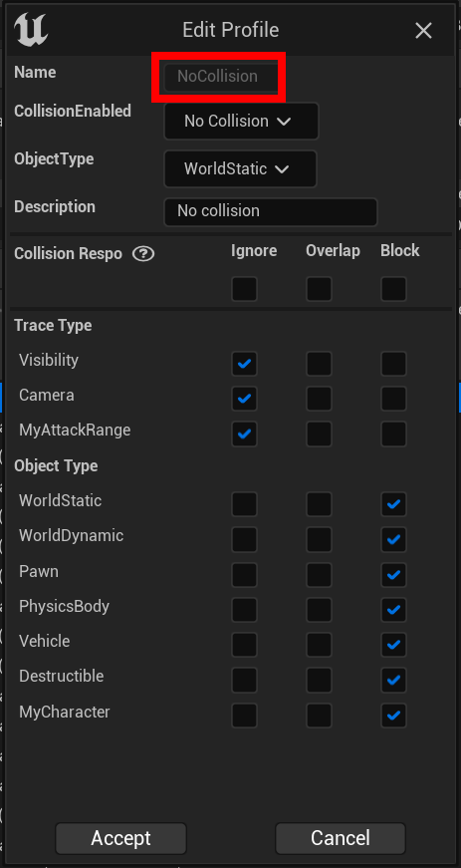Toggle Block for Pawn
The image size is (461, 868).
[393, 575]
